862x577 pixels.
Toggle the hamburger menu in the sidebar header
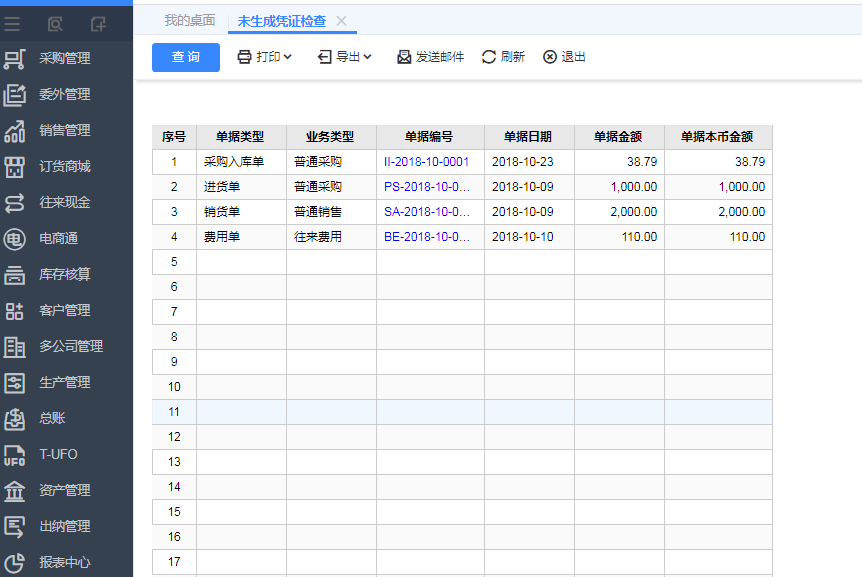12,23
